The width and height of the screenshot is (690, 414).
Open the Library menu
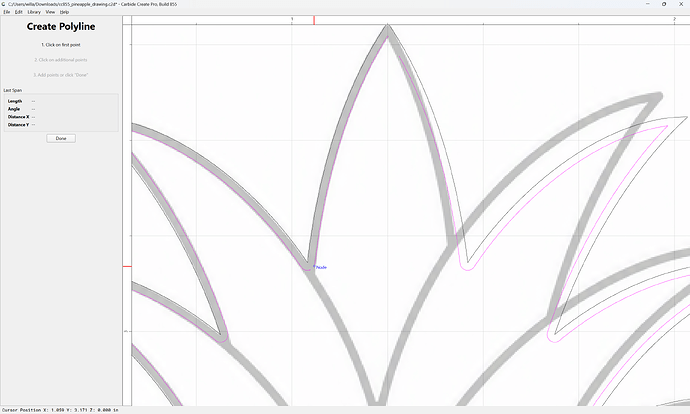coord(34,12)
